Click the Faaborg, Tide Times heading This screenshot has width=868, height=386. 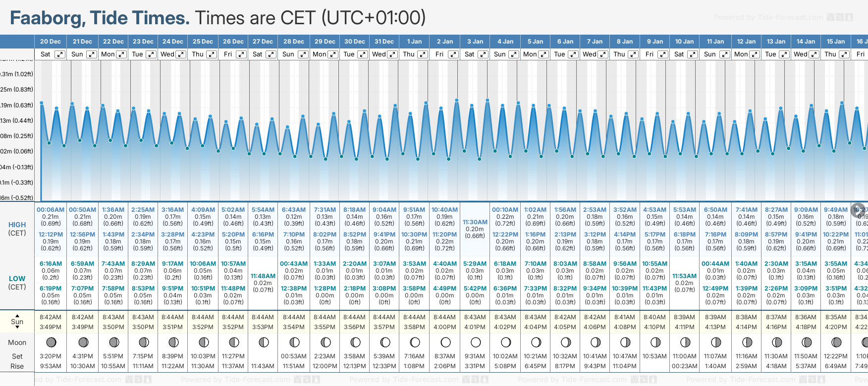tap(100, 18)
